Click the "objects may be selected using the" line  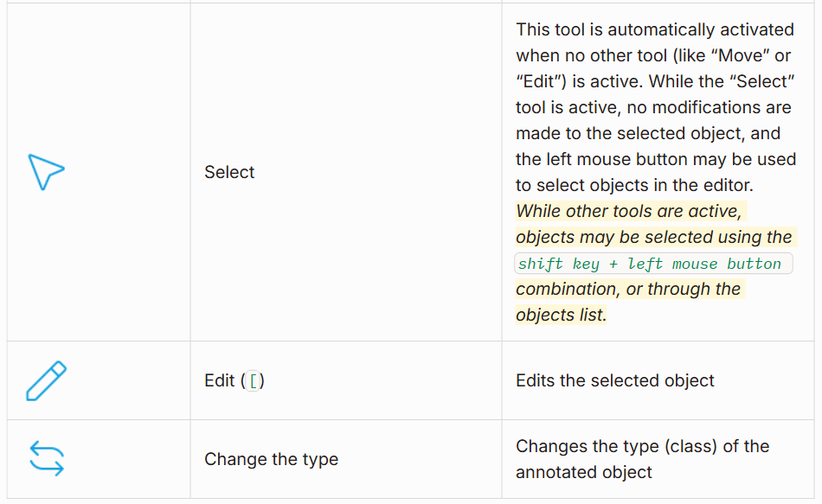pyautogui.click(x=653, y=237)
